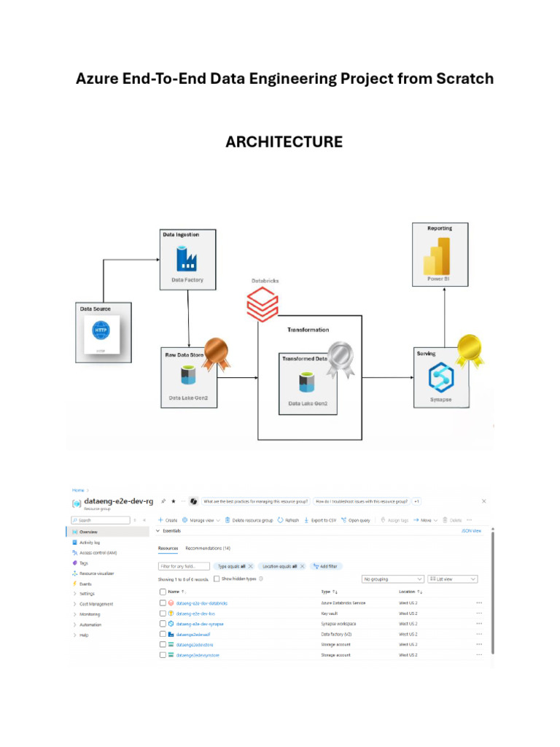The width and height of the screenshot is (560, 747).
Task: Open query for the resource group
Action: point(356,520)
